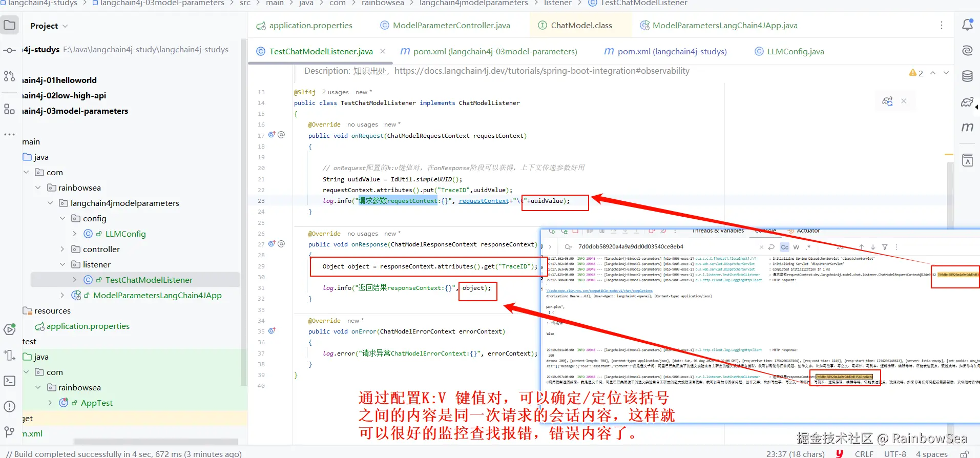The image size is (980, 458).
Task: Go to previous highlighted problem arrow
Action: [933, 73]
